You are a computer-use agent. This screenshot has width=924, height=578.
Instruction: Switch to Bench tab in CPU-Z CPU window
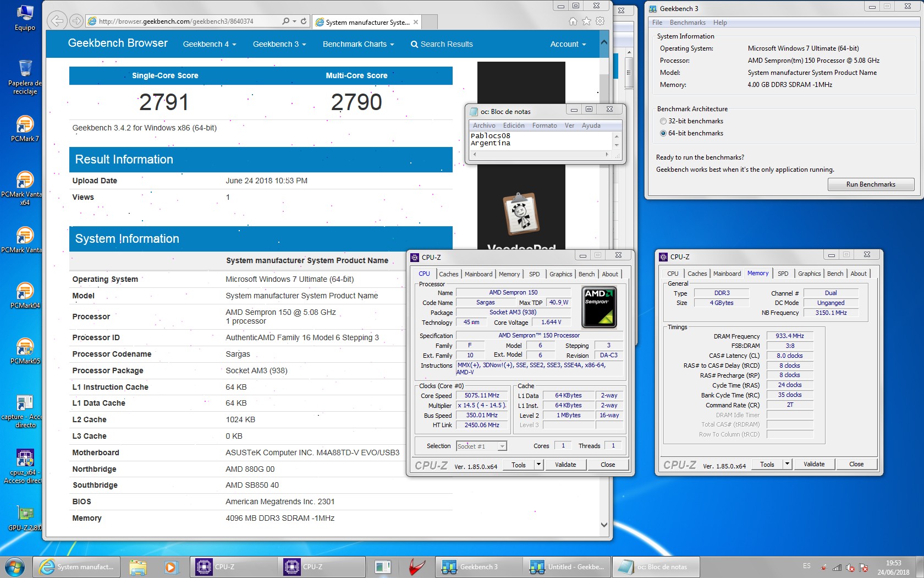point(586,274)
